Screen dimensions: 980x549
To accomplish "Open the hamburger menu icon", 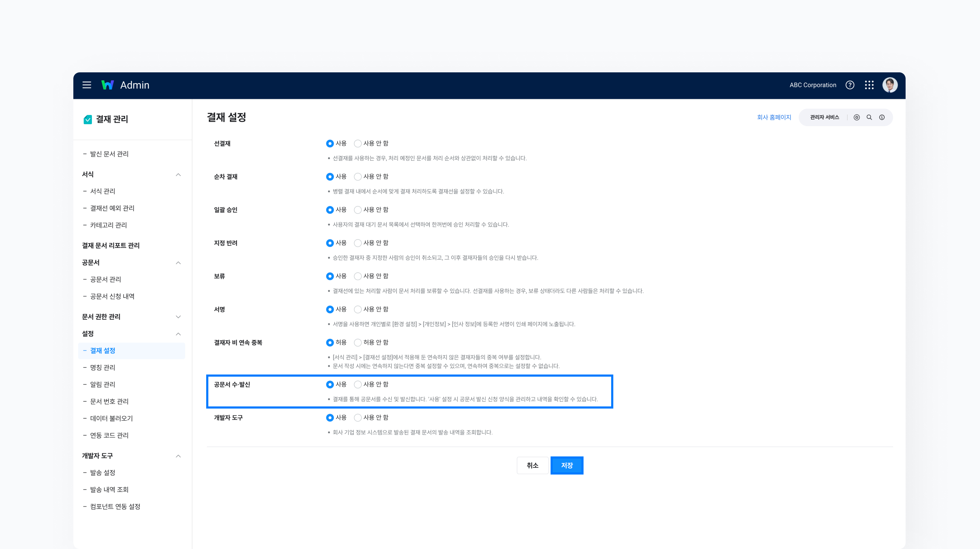I will tap(87, 85).
